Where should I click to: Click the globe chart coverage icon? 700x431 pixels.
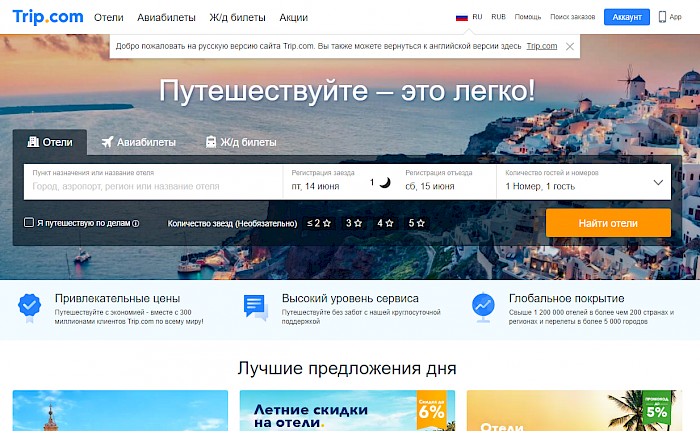(483, 307)
